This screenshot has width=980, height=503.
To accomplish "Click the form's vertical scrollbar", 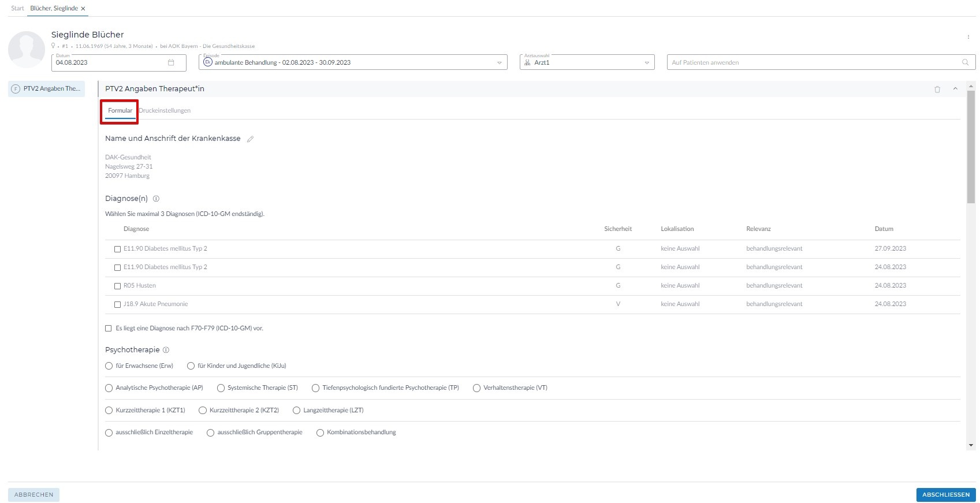I will (971, 147).
